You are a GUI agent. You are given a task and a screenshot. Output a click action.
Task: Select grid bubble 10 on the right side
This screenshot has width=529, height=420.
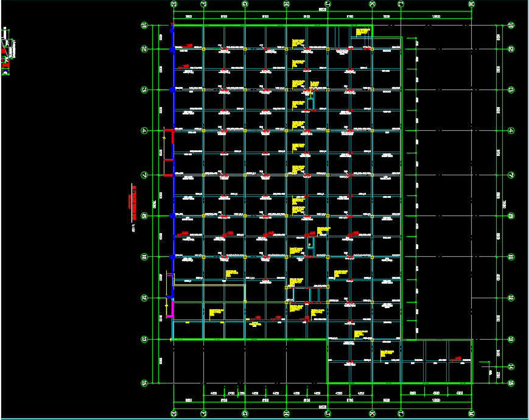[x=511, y=257]
